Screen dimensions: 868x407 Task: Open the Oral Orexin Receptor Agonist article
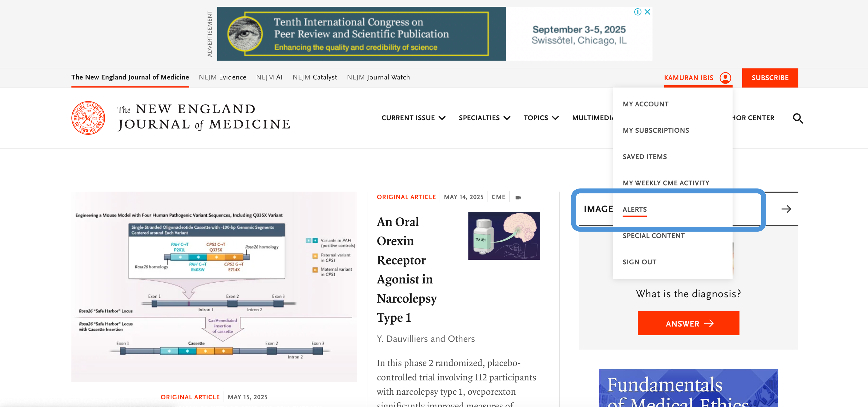click(x=407, y=270)
